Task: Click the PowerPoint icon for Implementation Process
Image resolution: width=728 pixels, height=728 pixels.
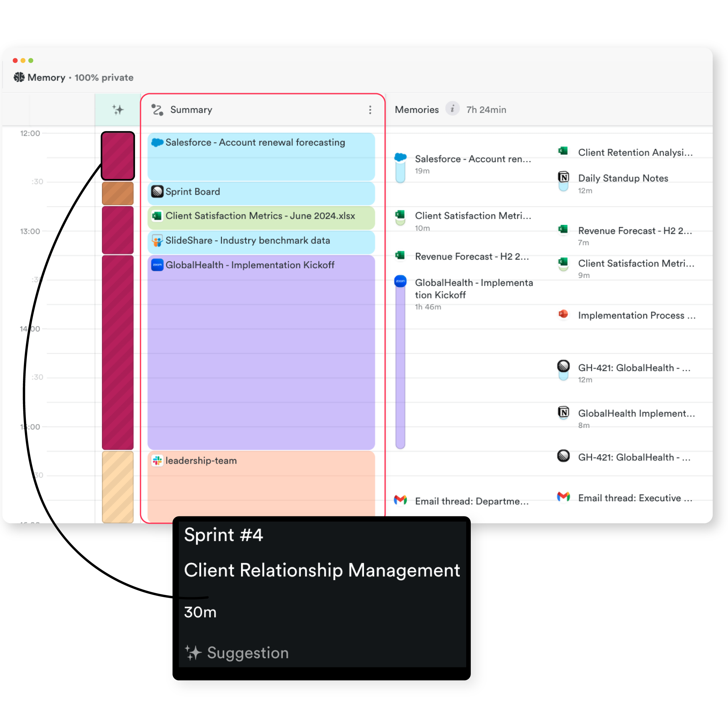Action: click(x=563, y=314)
